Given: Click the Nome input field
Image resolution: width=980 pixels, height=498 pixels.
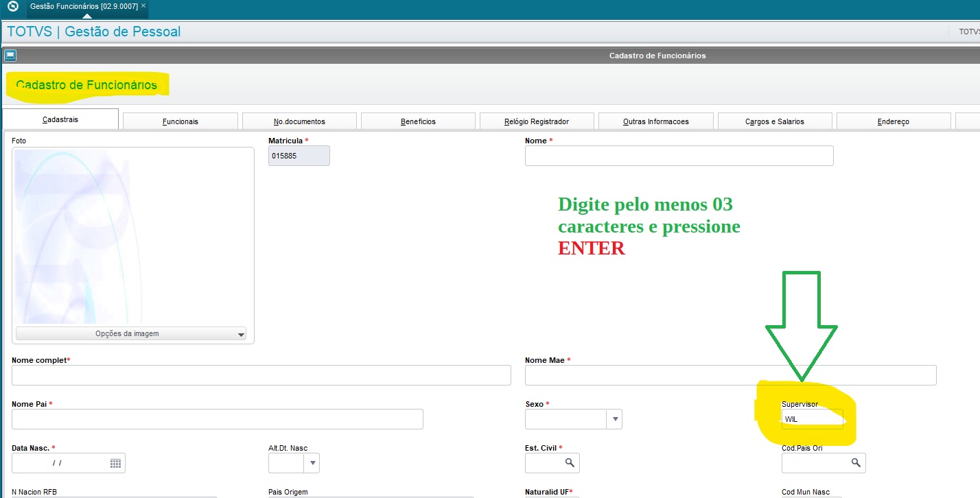Looking at the screenshot, I should point(679,156).
